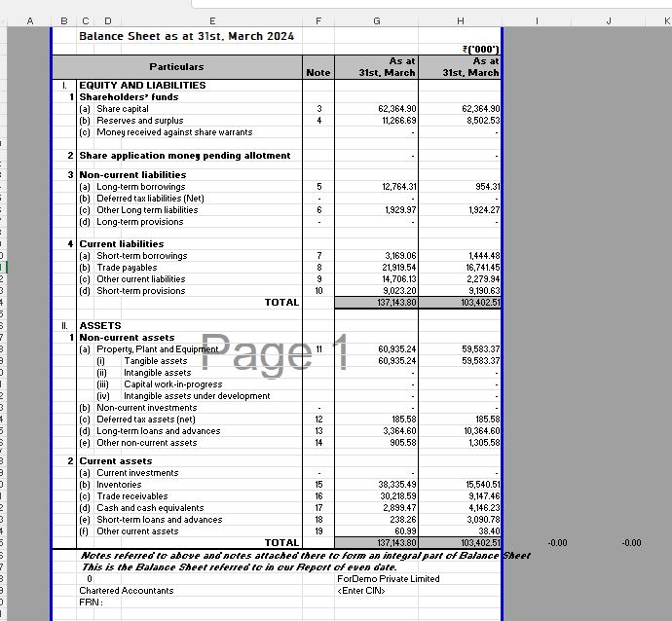Screen dimensions: 672x621
Task: Select the 'Non-current liabilities' heading cell
Action: point(132,175)
